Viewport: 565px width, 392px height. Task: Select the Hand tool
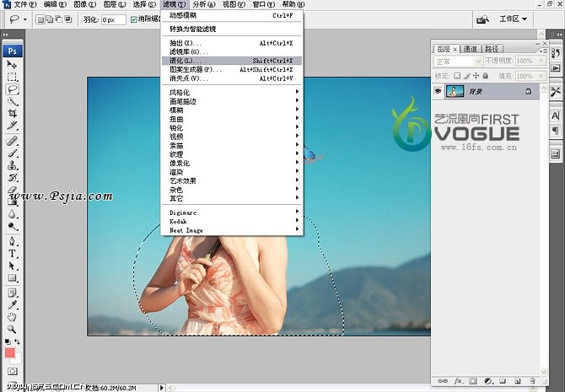(13, 316)
